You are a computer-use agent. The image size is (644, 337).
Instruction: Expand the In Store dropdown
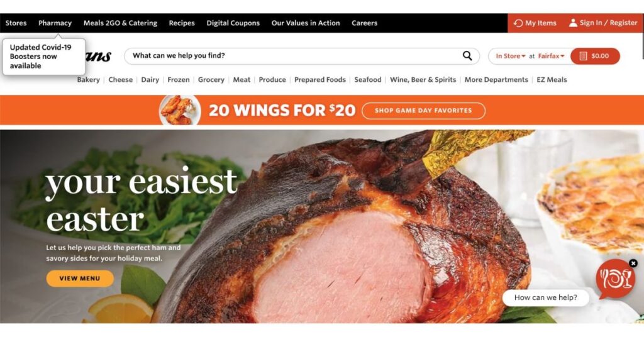(x=511, y=56)
